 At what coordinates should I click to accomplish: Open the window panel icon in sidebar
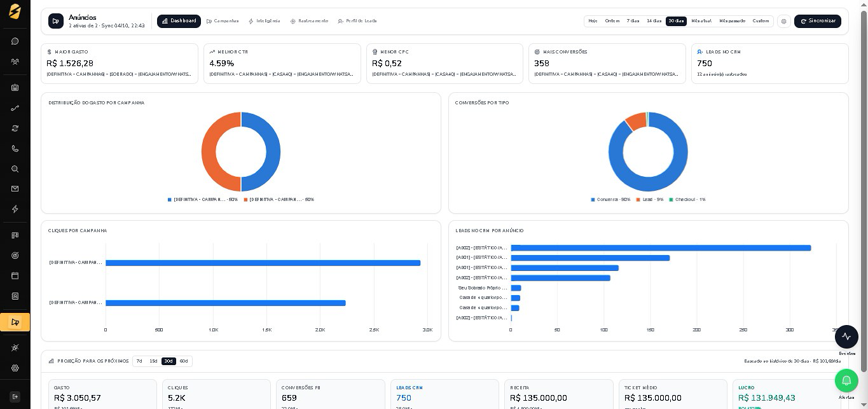(15, 276)
